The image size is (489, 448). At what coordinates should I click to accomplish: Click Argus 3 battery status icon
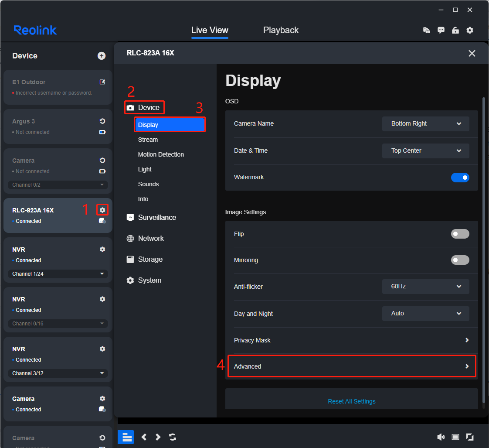[x=102, y=132]
